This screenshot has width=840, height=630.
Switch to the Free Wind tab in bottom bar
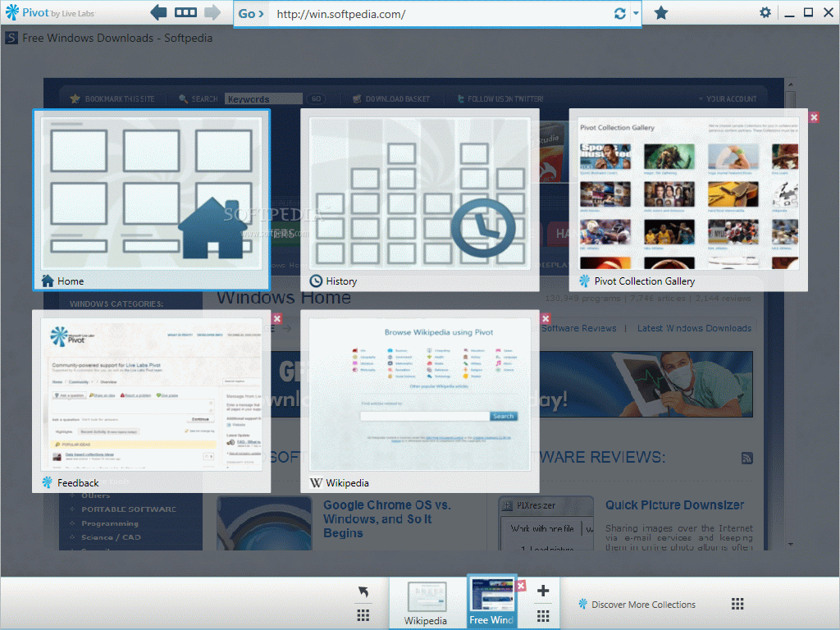(x=491, y=601)
